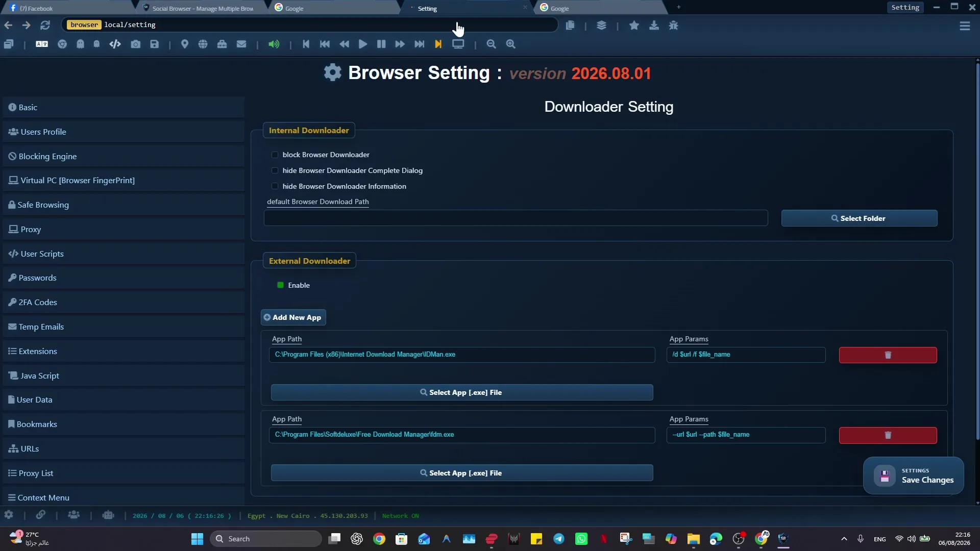Image resolution: width=980 pixels, height=551 pixels.
Task: Click Add New App button
Action: coord(293,317)
